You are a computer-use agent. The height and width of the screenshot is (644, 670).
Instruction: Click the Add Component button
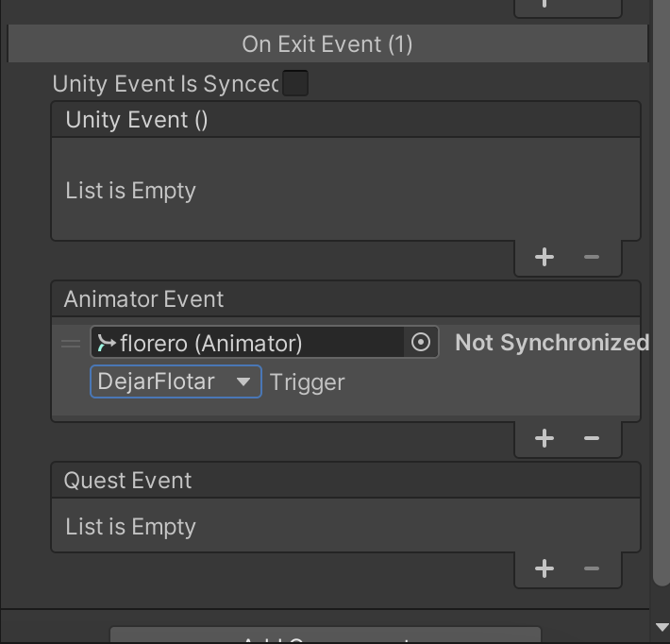326,636
